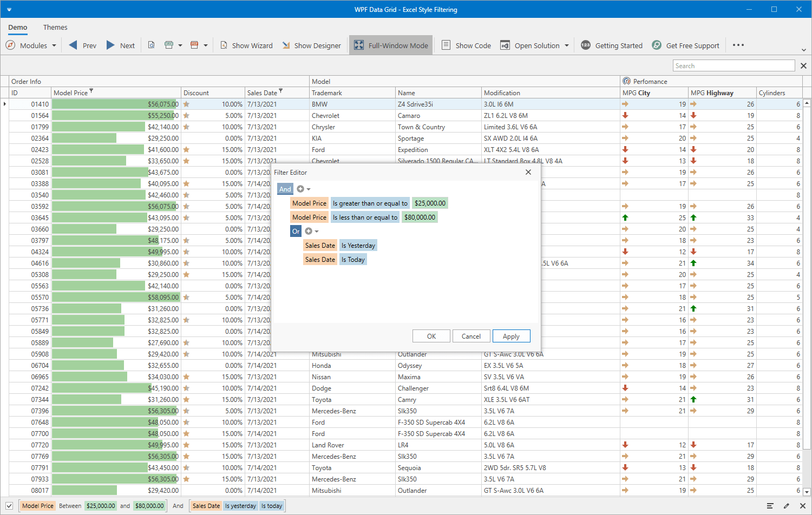Click Apply in the Filter Editor
812x515 pixels.
coord(511,336)
